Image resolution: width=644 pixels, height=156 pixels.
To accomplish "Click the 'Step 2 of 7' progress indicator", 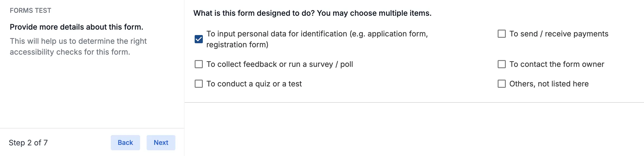I will (x=28, y=143).
